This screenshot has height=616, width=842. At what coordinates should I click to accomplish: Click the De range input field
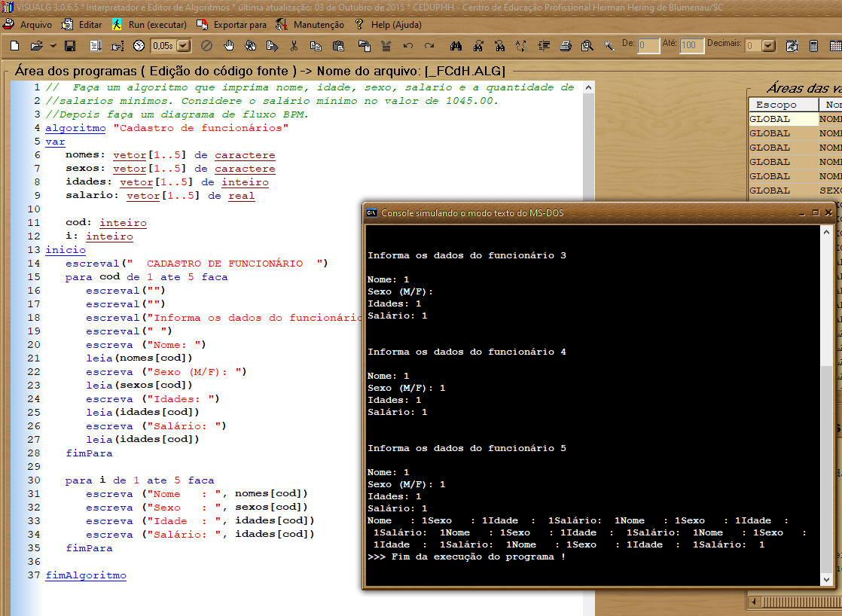point(648,46)
